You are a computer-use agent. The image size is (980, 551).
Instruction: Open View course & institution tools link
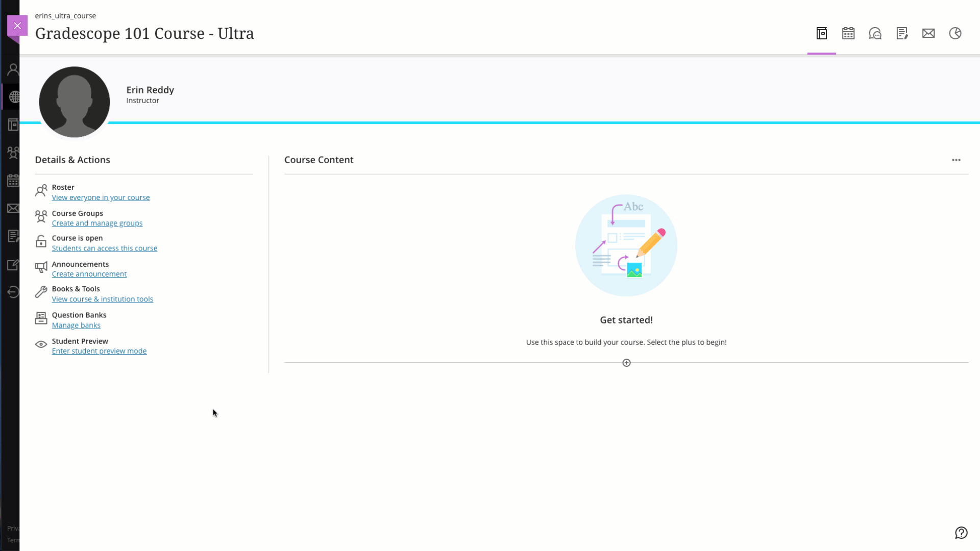pos(103,299)
